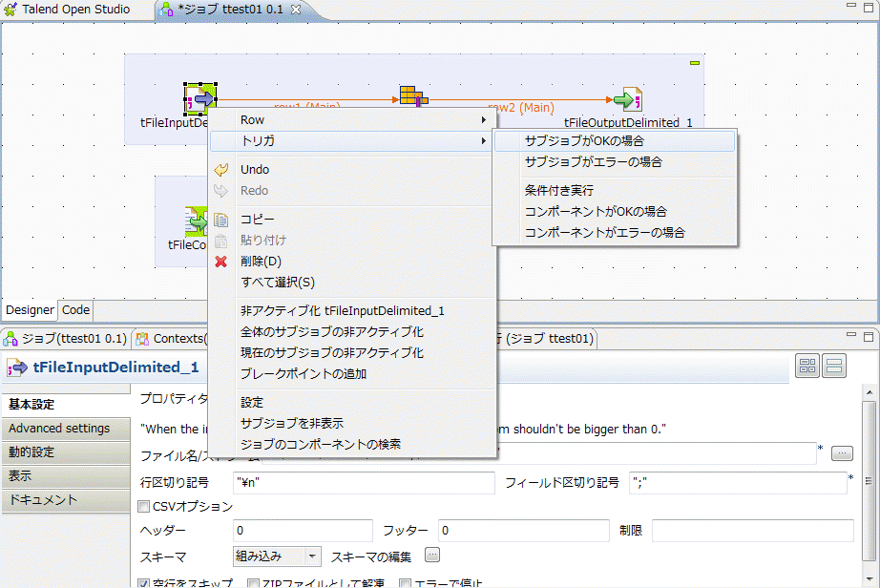
Task: Click the スキーマの編集 … button
Action: (432, 555)
